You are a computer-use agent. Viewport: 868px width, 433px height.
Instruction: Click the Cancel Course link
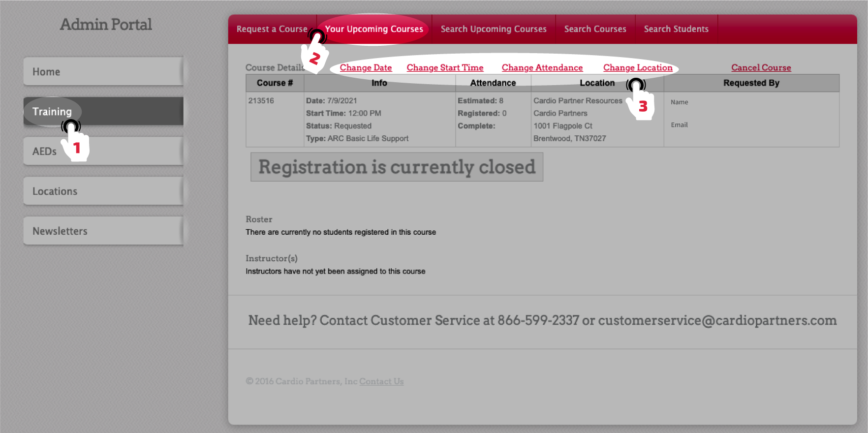761,68
